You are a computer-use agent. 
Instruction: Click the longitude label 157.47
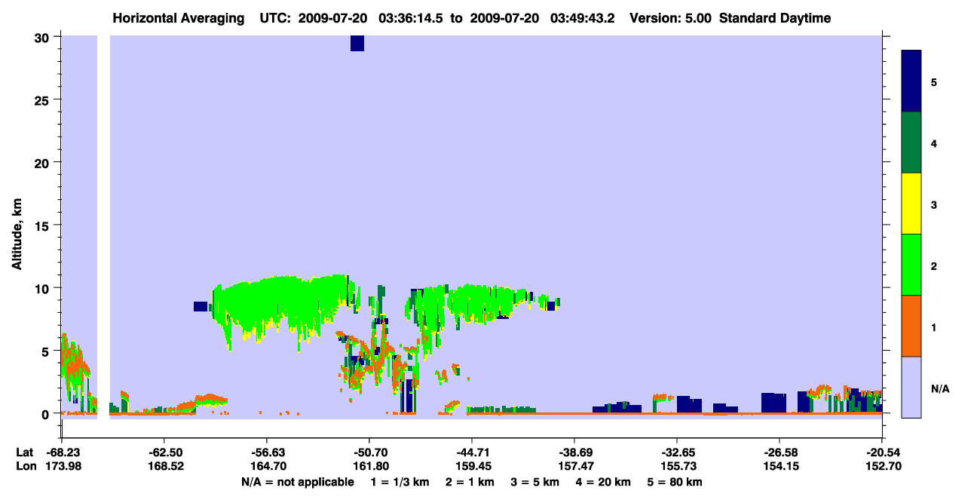tap(574, 466)
